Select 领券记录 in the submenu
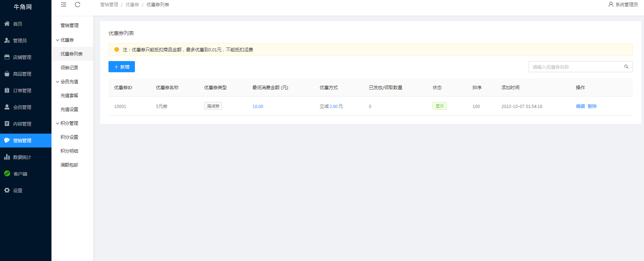Viewport: 644px width, 261px height. [x=69, y=68]
